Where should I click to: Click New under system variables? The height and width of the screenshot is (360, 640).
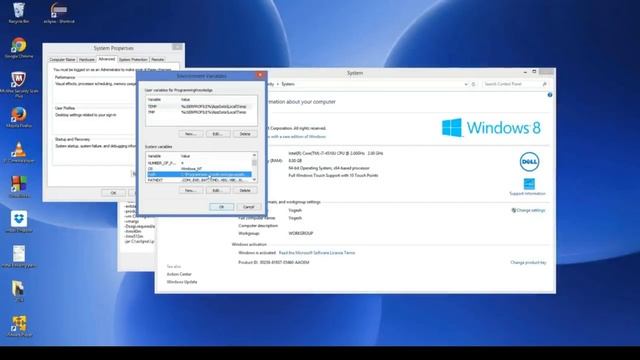191,191
